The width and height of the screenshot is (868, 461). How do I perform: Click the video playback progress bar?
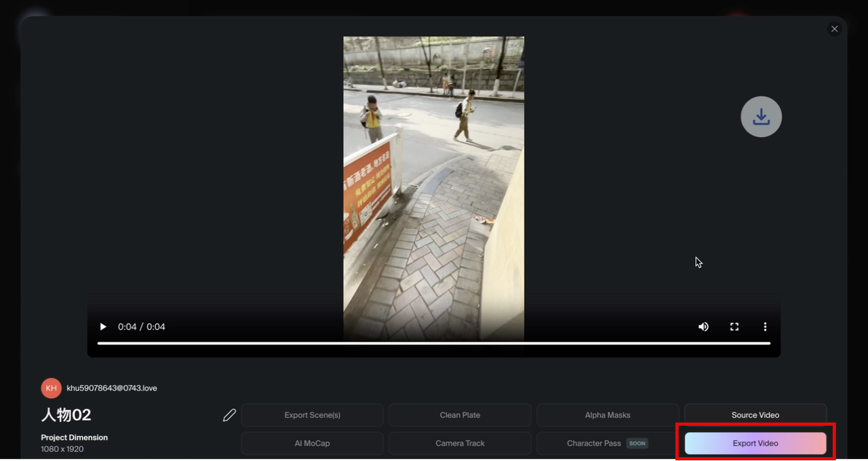pos(434,344)
